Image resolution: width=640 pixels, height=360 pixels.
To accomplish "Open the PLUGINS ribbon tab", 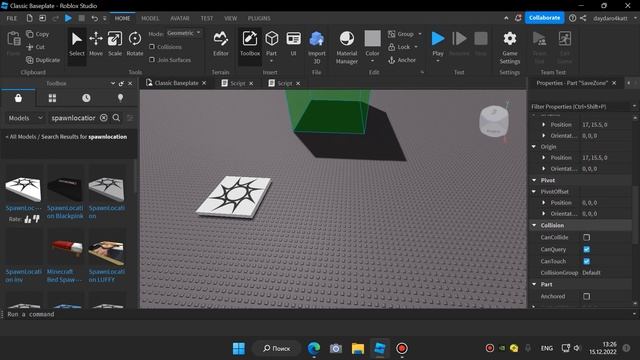I will pos(259,18).
